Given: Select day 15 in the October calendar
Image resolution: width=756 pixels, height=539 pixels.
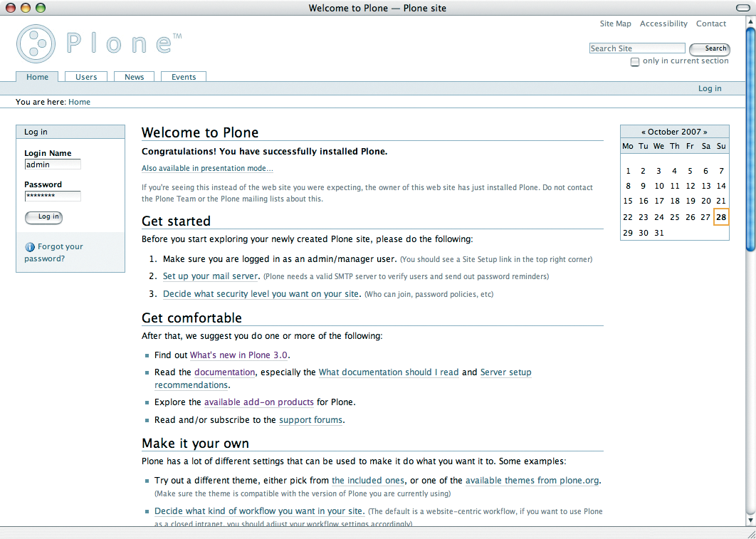Looking at the screenshot, I should [628, 201].
